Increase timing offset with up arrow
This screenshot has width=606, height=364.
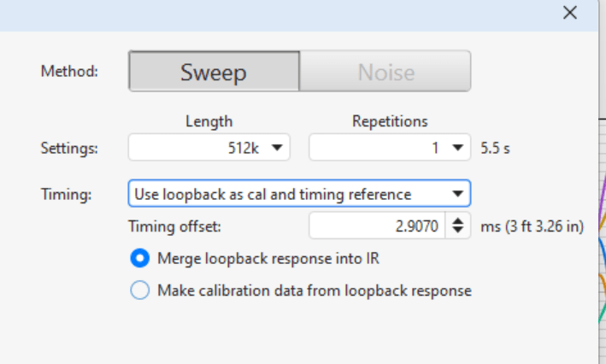click(458, 221)
